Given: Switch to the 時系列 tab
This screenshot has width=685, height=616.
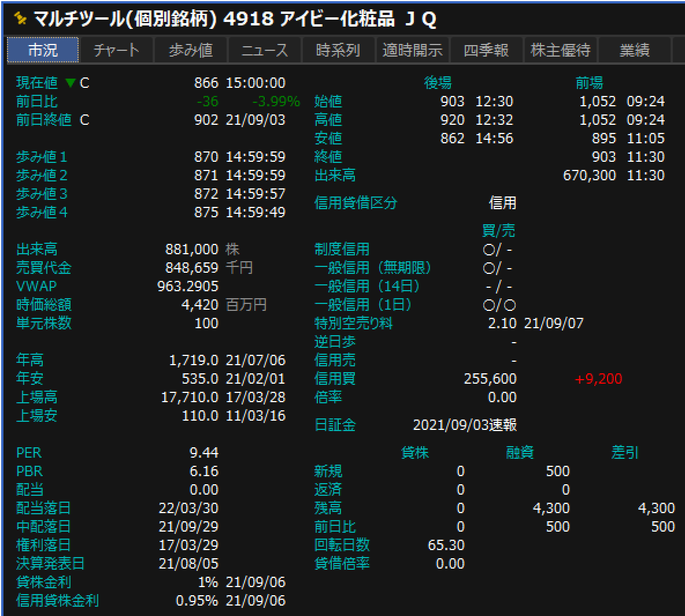Looking at the screenshot, I should pyautogui.click(x=338, y=50).
